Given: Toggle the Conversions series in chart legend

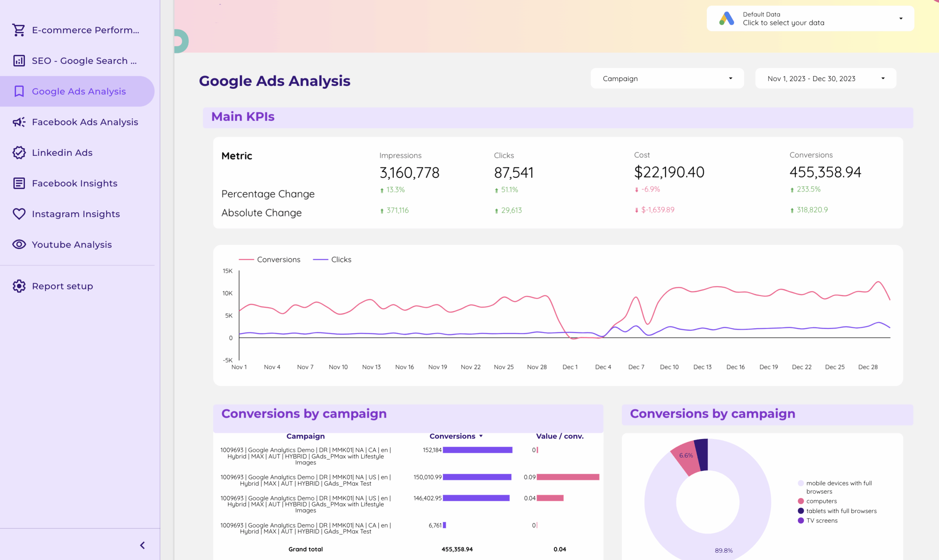Looking at the screenshot, I should pos(270,259).
